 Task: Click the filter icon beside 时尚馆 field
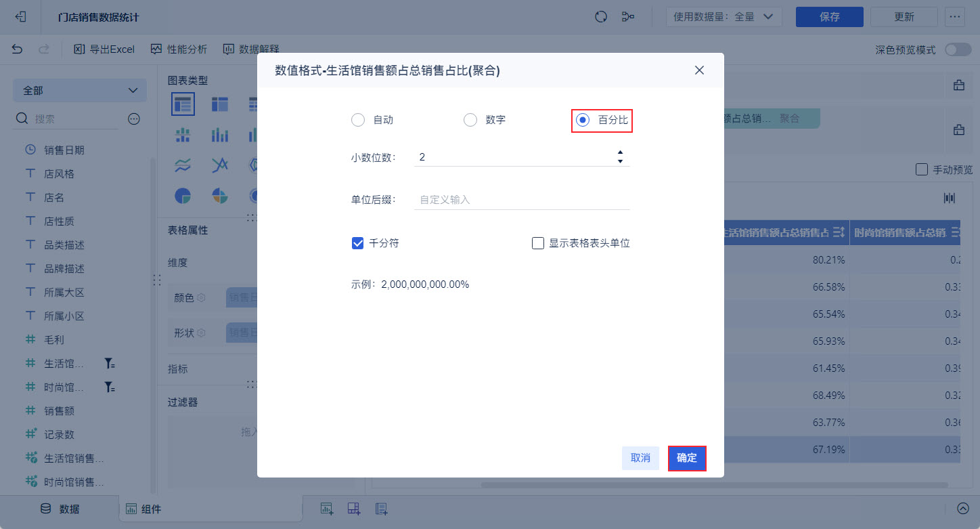pos(109,387)
